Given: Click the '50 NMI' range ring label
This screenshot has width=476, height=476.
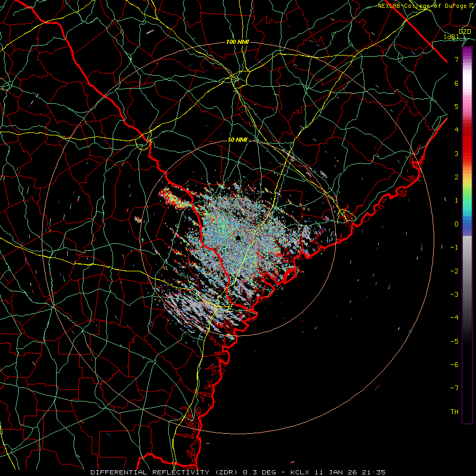Looking at the screenshot, I should 237,140.
